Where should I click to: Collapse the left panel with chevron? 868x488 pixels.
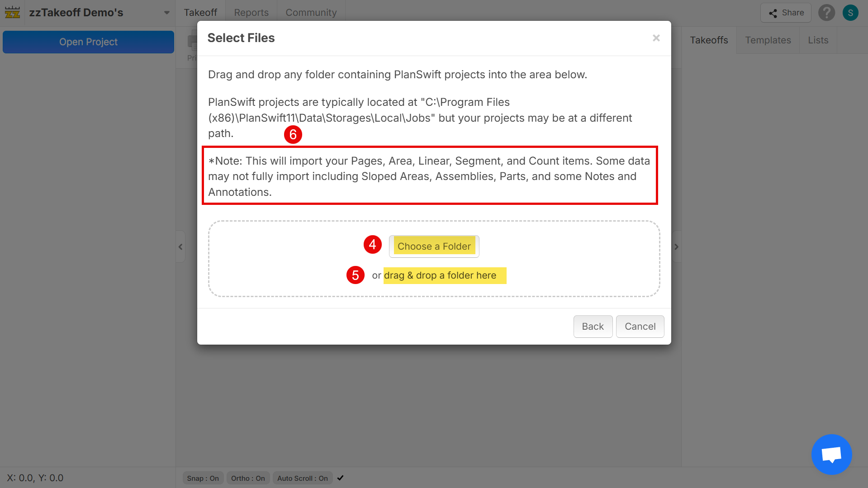tap(180, 246)
